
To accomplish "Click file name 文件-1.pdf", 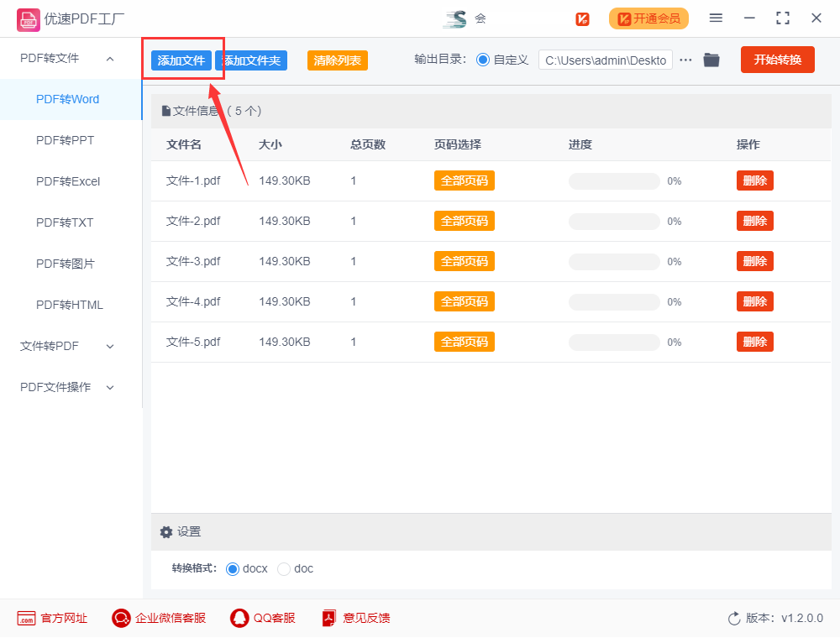I will tap(193, 181).
